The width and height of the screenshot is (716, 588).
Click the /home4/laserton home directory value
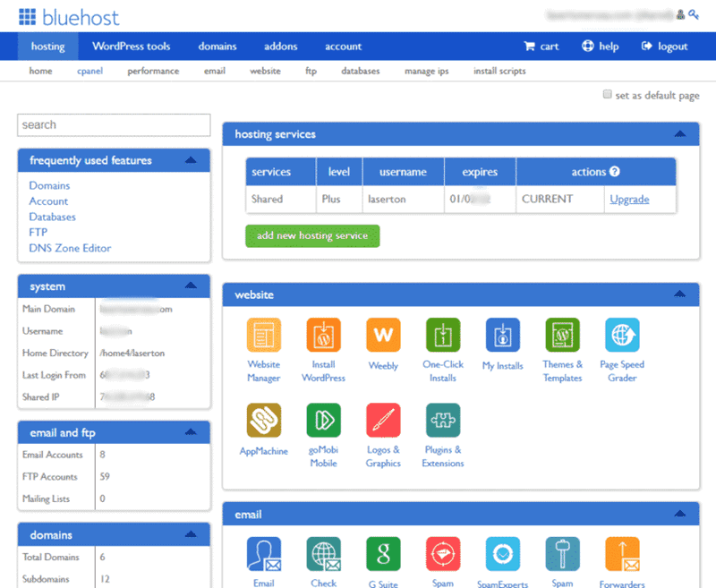click(132, 353)
